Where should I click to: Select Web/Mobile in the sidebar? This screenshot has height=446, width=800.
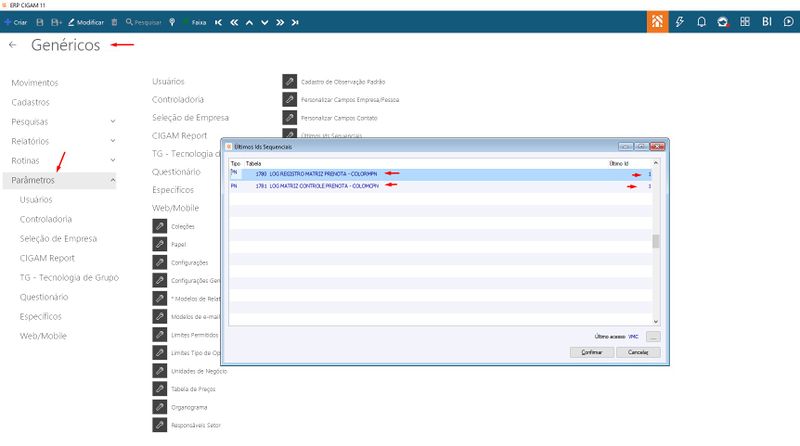43,336
